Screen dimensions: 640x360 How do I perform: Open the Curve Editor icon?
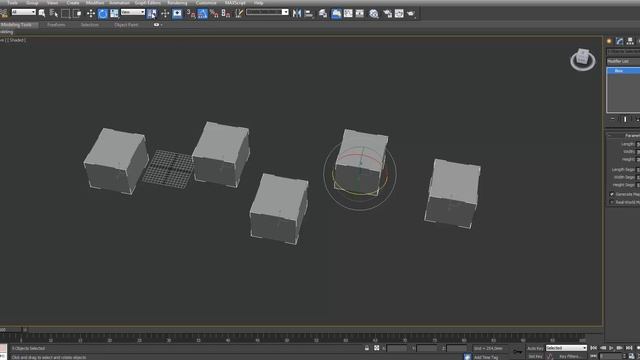(x=348, y=13)
